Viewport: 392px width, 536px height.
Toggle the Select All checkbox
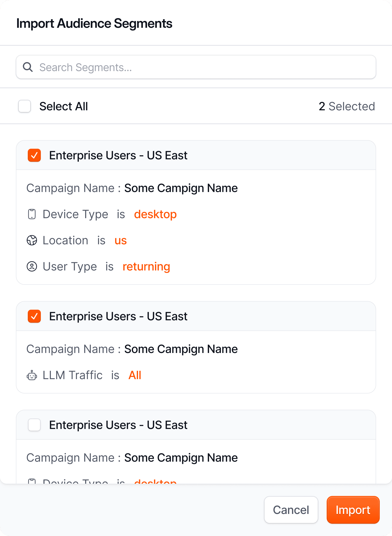point(25,106)
